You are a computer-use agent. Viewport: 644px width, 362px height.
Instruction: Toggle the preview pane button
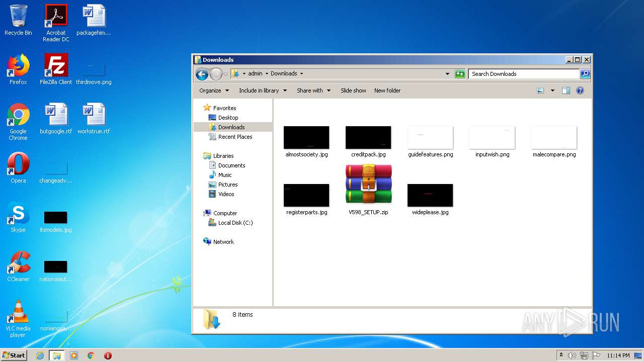(566, 90)
